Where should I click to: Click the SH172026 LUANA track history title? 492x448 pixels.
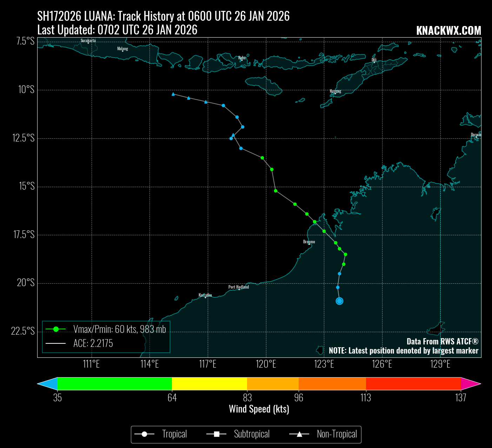click(163, 16)
